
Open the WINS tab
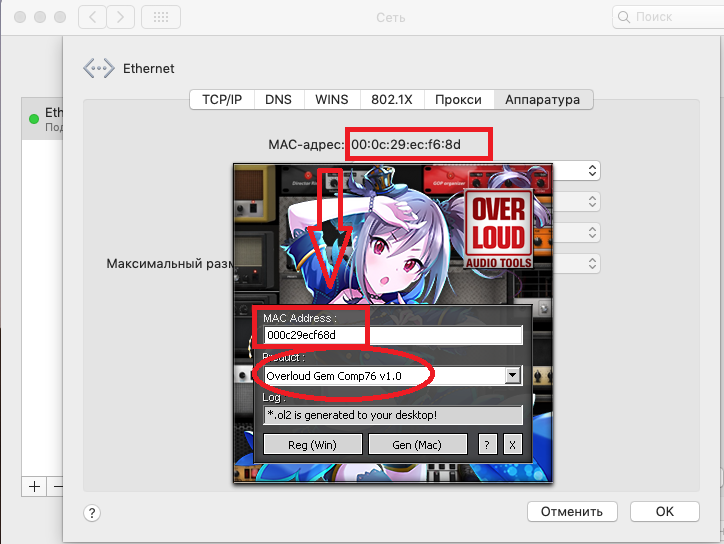[x=332, y=100]
